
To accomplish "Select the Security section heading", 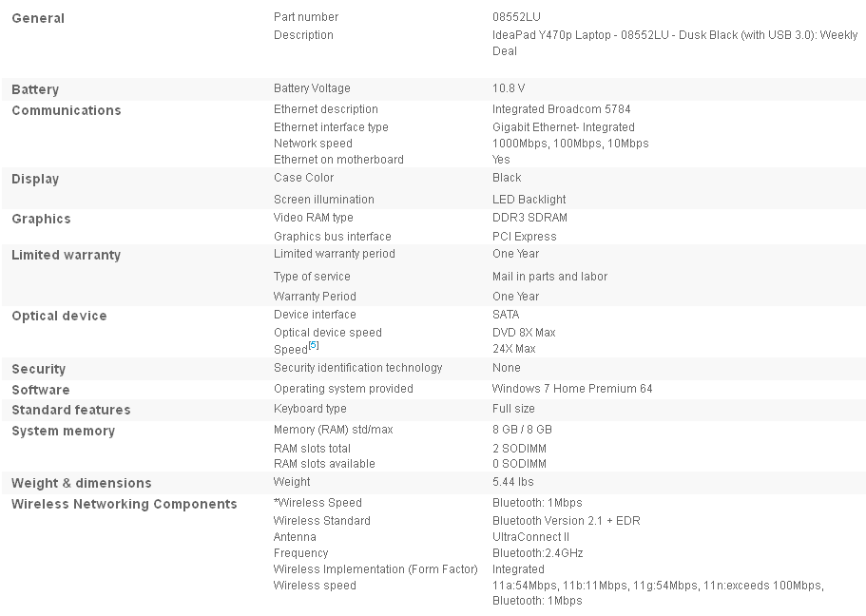I will pos(38,369).
